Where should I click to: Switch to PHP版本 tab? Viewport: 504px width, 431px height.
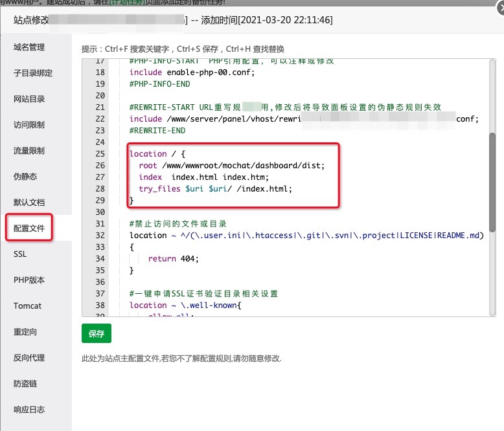(x=29, y=280)
